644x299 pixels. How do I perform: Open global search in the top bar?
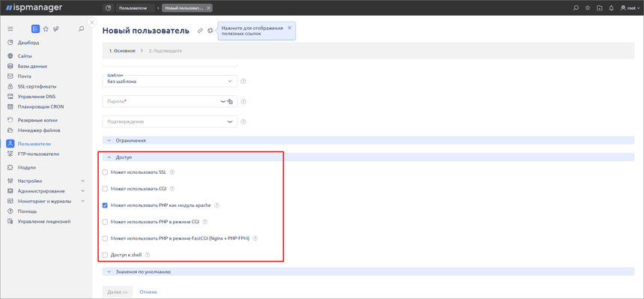576,7
